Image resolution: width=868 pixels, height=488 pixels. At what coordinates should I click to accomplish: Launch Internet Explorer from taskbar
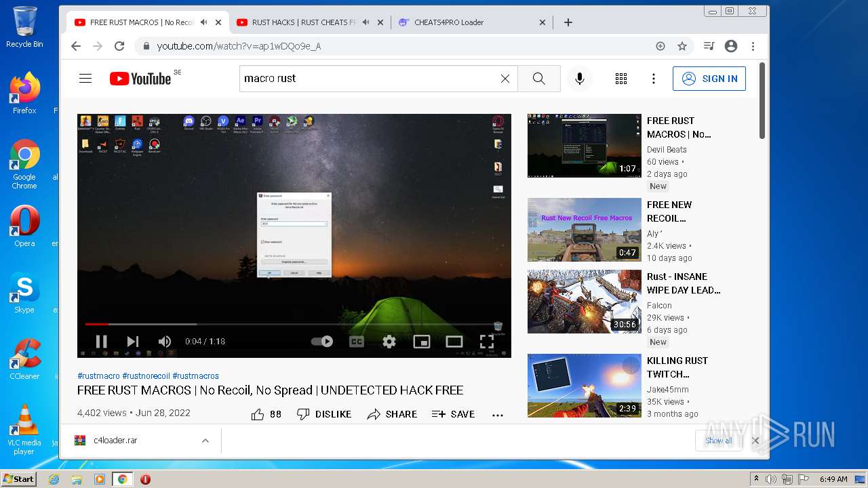tap(54, 479)
